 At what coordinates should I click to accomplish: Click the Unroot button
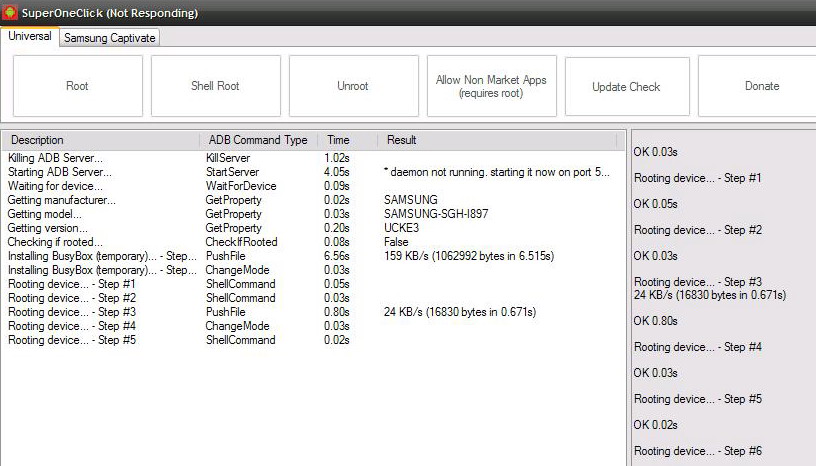pos(353,86)
